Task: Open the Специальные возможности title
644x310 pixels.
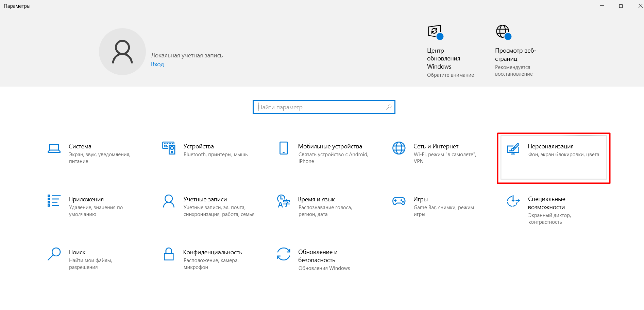Action: [x=547, y=203]
